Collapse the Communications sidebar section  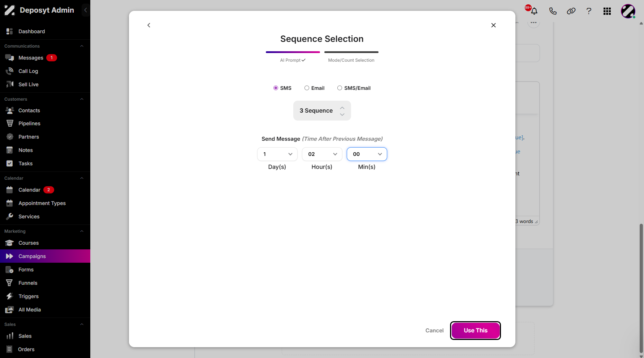[x=82, y=46]
